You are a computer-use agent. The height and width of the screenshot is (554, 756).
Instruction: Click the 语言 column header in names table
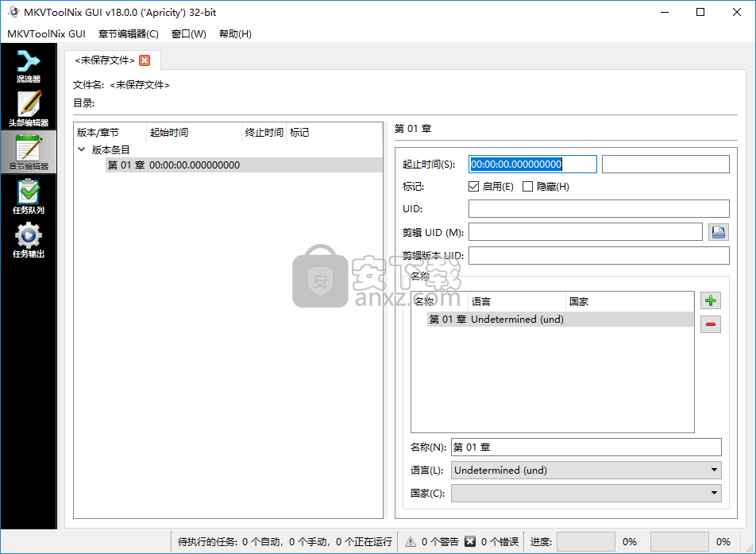[516, 301]
